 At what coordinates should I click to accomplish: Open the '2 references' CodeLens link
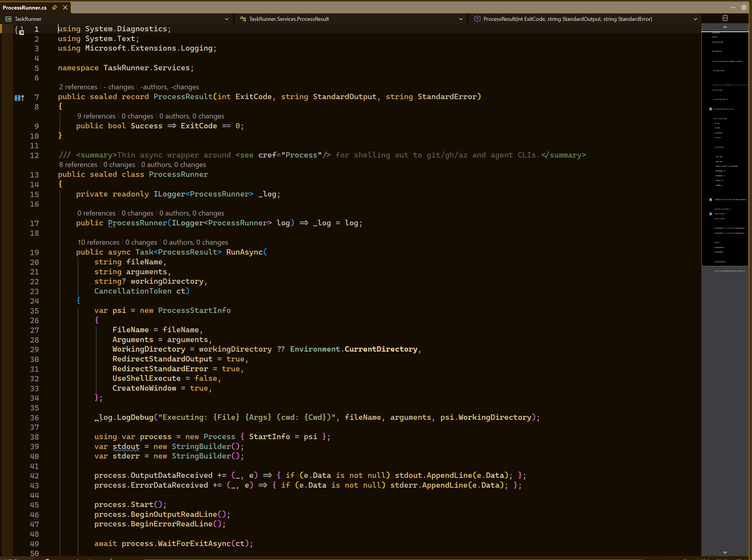tap(78, 87)
